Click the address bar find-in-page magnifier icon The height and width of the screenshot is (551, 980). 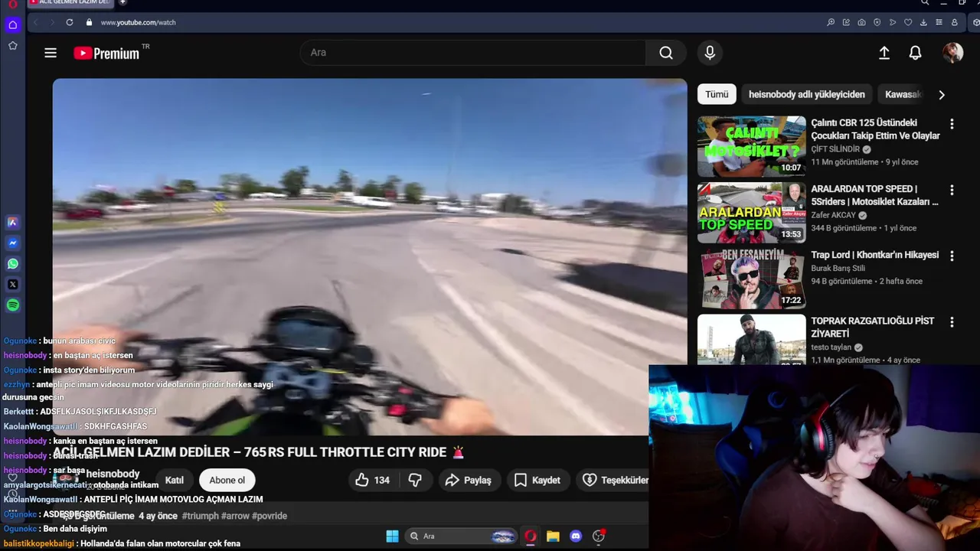click(831, 22)
